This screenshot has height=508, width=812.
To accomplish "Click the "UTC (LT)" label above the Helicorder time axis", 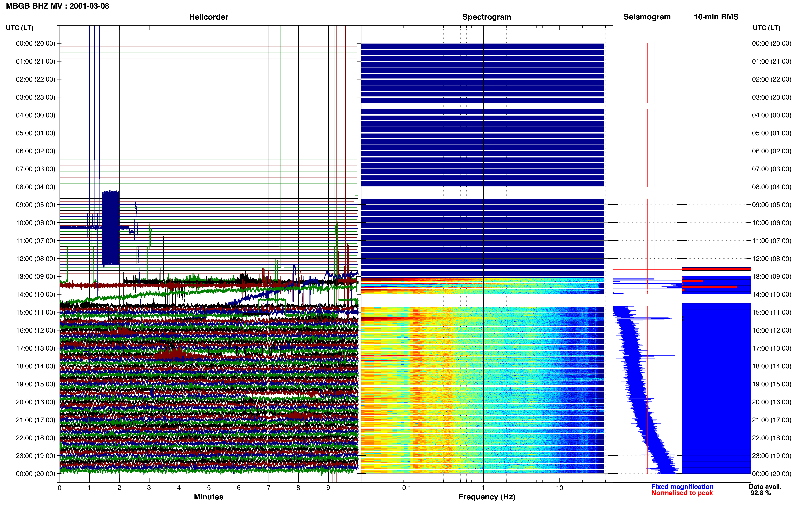I will (19, 28).
